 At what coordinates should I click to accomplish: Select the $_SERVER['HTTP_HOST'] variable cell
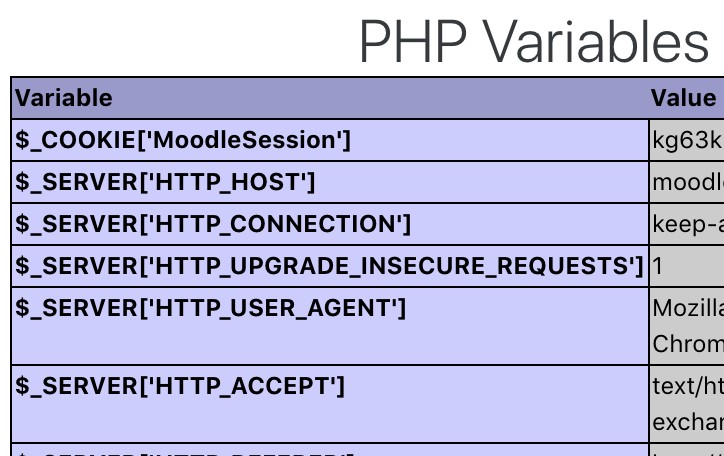coord(165,182)
